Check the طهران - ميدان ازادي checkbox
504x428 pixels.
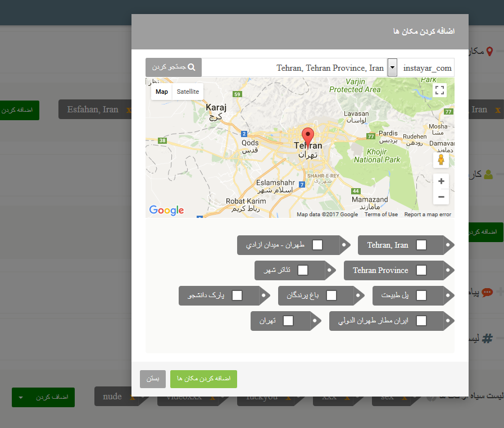tap(317, 245)
